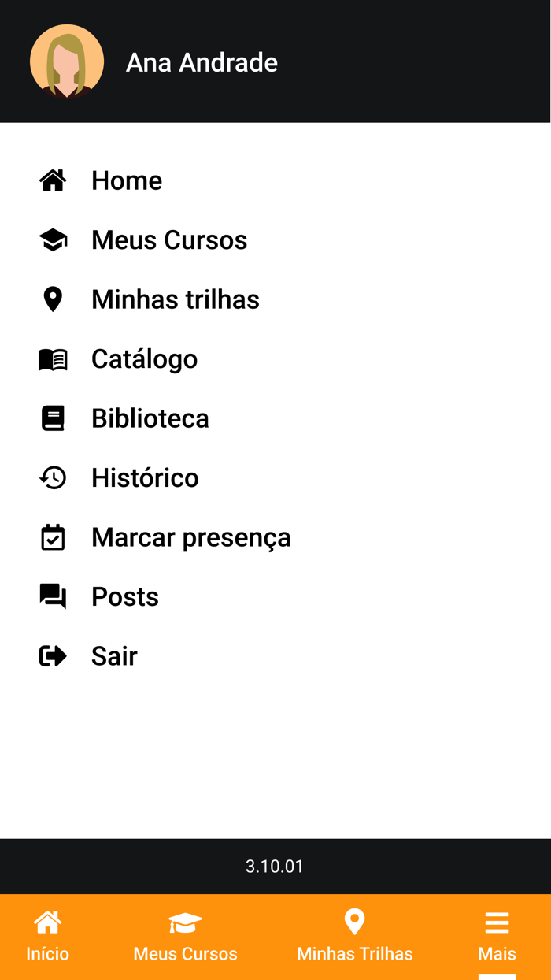
Task: Open Marcar presença
Action: (x=191, y=536)
